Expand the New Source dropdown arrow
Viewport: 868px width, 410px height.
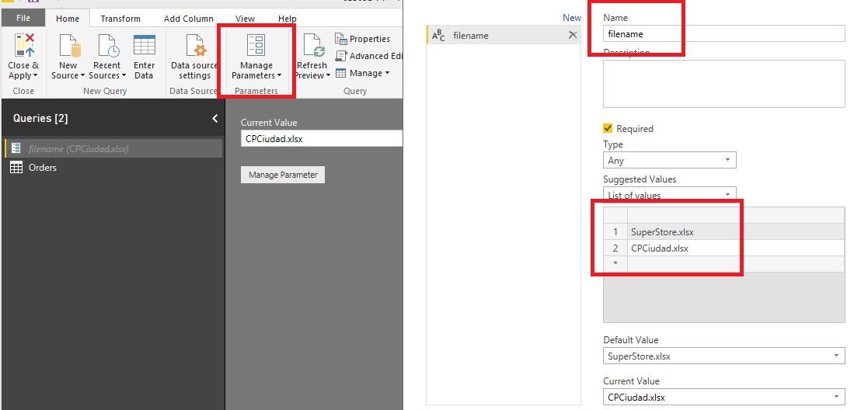(x=82, y=76)
